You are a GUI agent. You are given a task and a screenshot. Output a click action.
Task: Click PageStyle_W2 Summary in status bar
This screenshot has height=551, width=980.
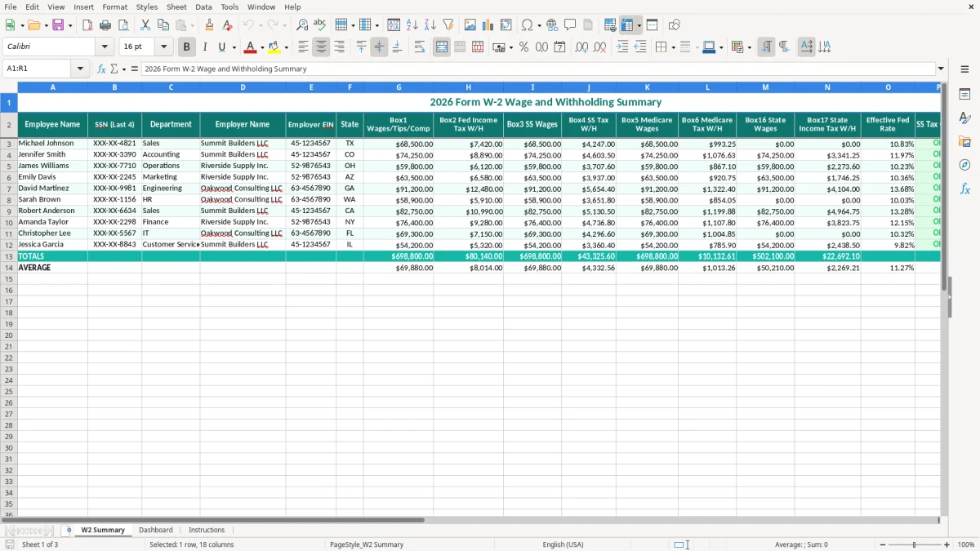367,544
